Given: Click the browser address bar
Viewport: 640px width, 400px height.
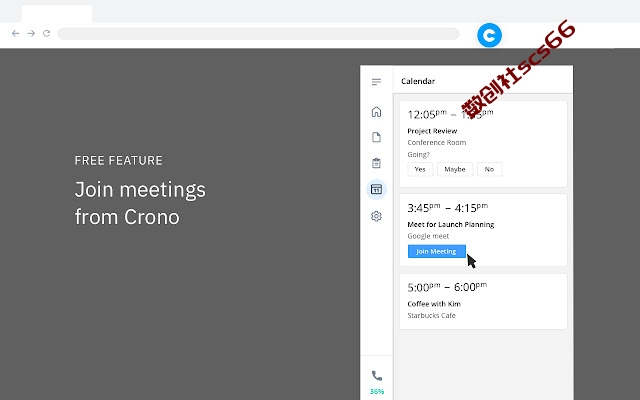Looking at the screenshot, I should (258, 33).
